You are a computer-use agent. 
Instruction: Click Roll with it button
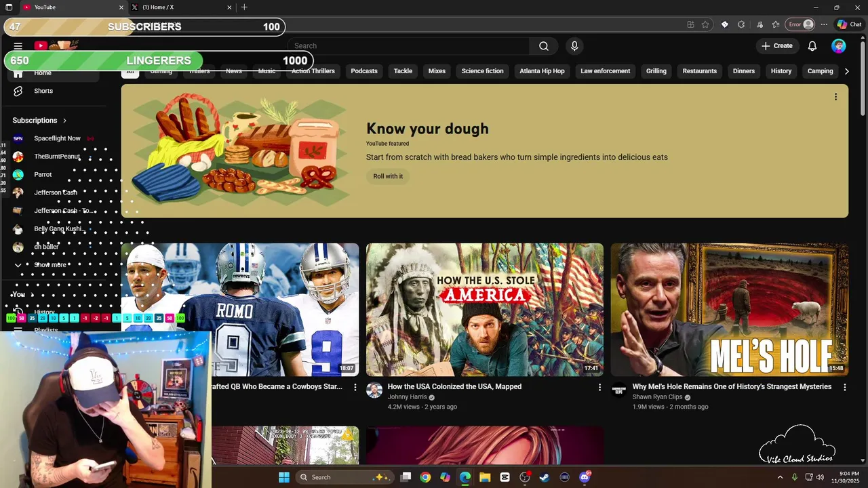pyautogui.click(x=388, y=176)
